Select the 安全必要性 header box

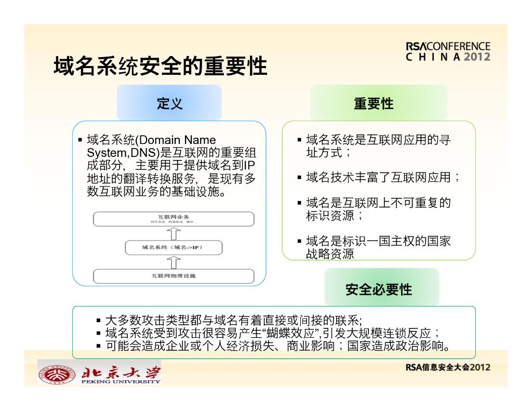coord(382,287)
